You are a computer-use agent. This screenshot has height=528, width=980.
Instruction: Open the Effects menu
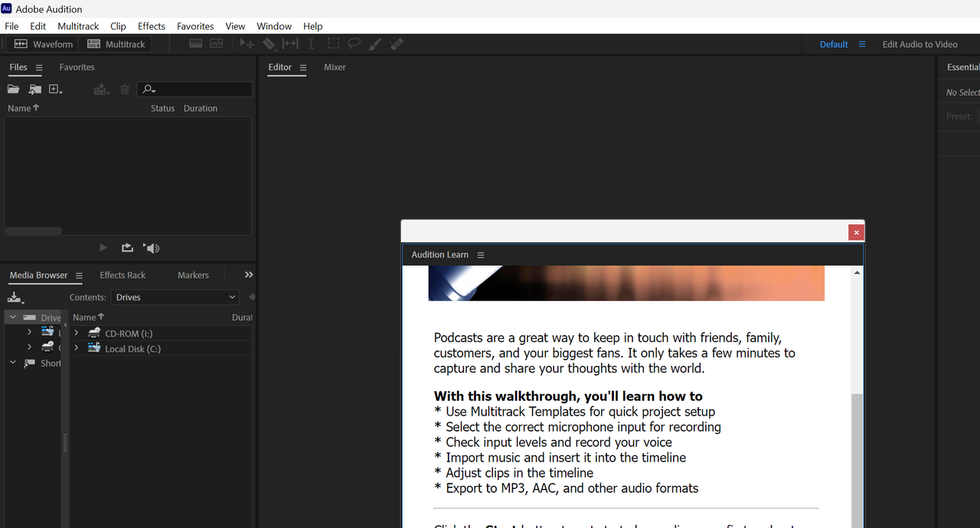(152, 26)
